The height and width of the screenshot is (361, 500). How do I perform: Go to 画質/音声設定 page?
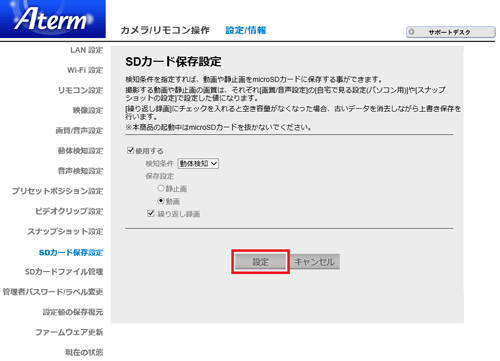point(79,130)
